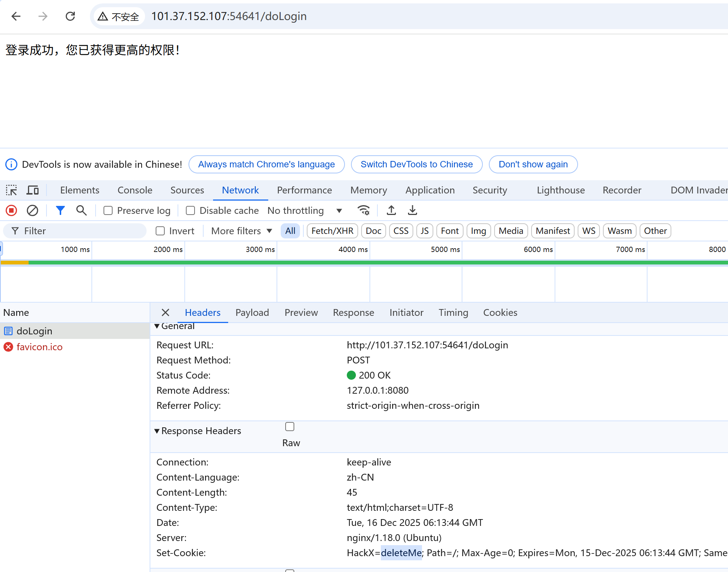Select the favicon.ico request entry
This screenshot has height=572, width=728.
click(x=39, y=347)
